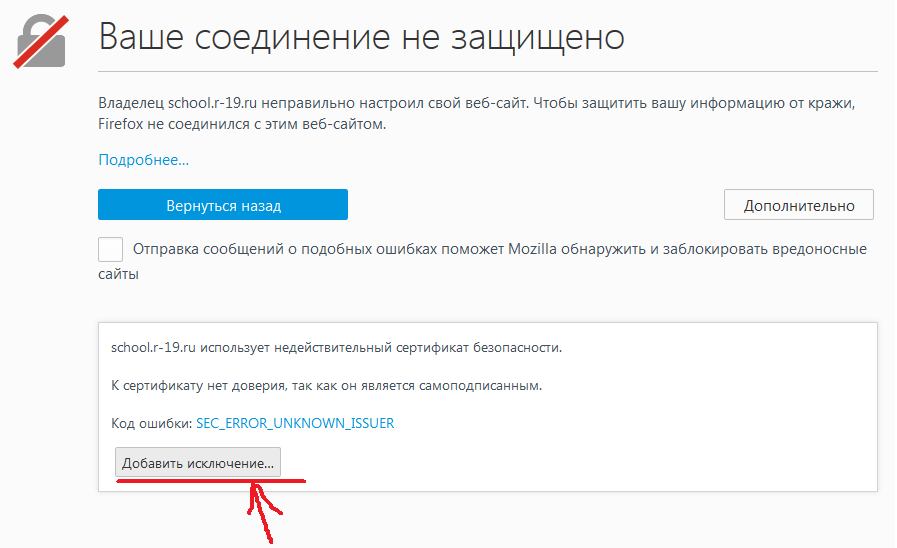
Task: Click the self-signed certificate trust message
Action: (x=326, y=386)
